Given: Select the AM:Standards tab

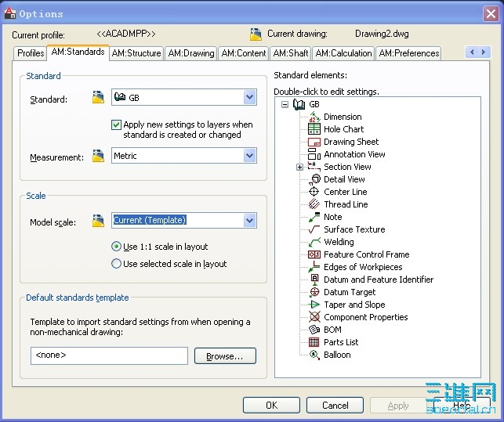Looking at the screenshot, I should (x=78, y=52).
